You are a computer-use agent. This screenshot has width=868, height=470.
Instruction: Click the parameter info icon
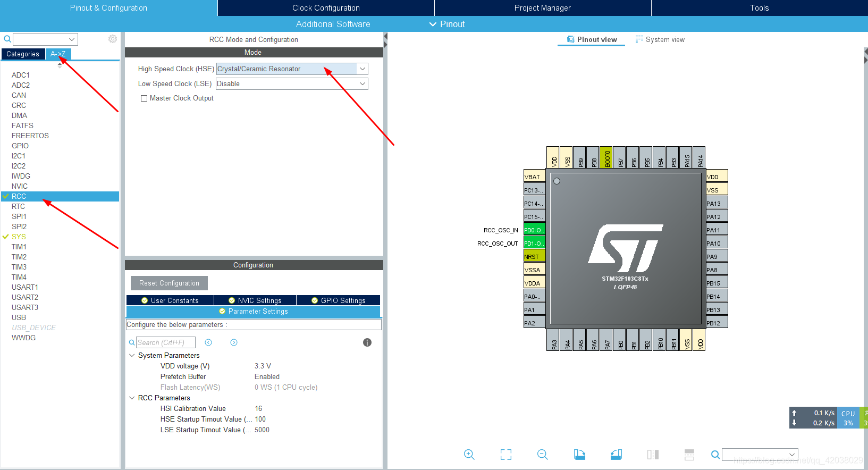pos(367,342)
